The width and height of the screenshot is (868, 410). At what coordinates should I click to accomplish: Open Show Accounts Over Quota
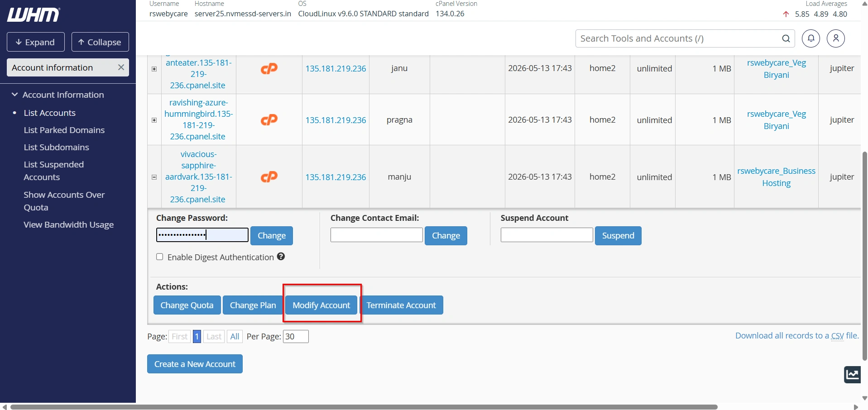click(64, 201)
